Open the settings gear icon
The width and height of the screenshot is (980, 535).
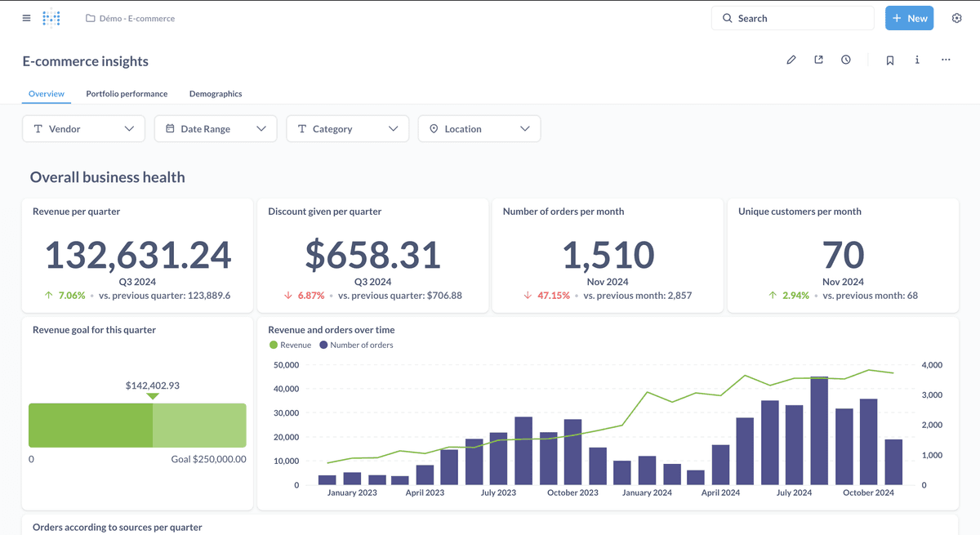coord(957,18)
